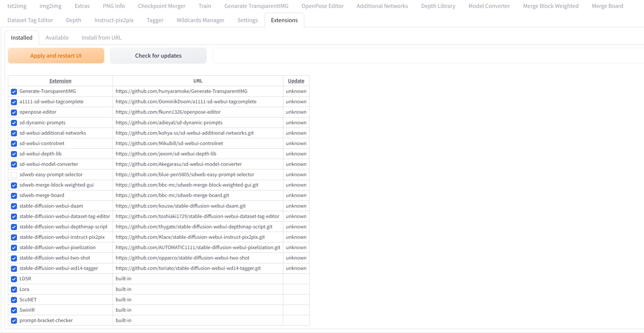644x333 pixels.
Task: Go to the txt2img tab
Action: point(17,6)
